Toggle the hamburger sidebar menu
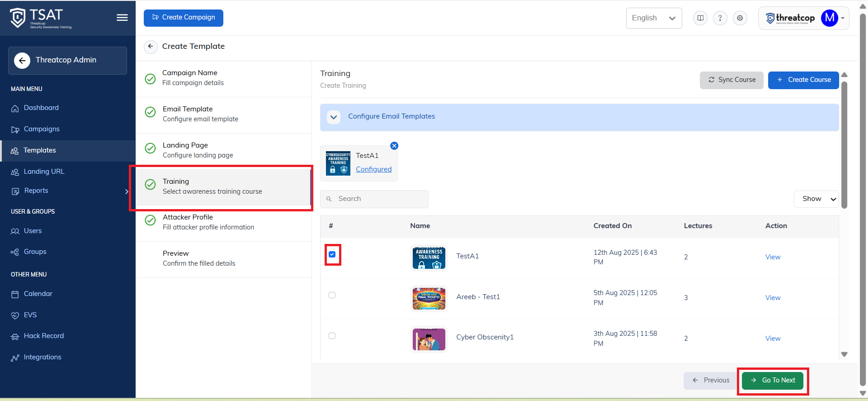 pos(122,18)
